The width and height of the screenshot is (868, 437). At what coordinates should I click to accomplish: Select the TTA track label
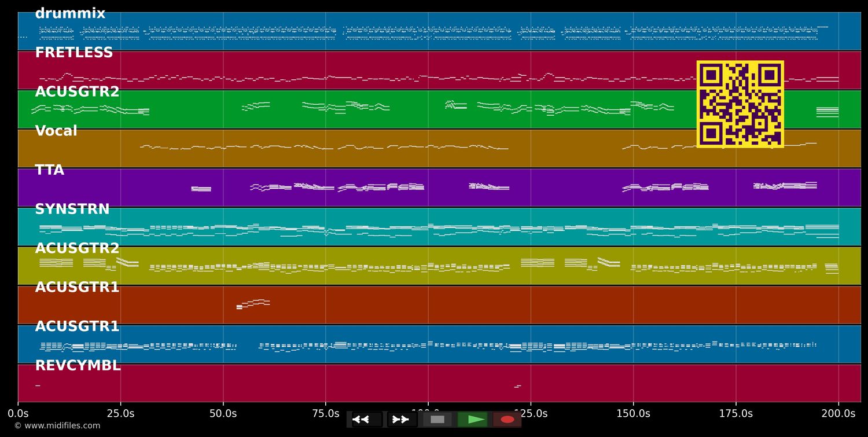coord(49,171)
